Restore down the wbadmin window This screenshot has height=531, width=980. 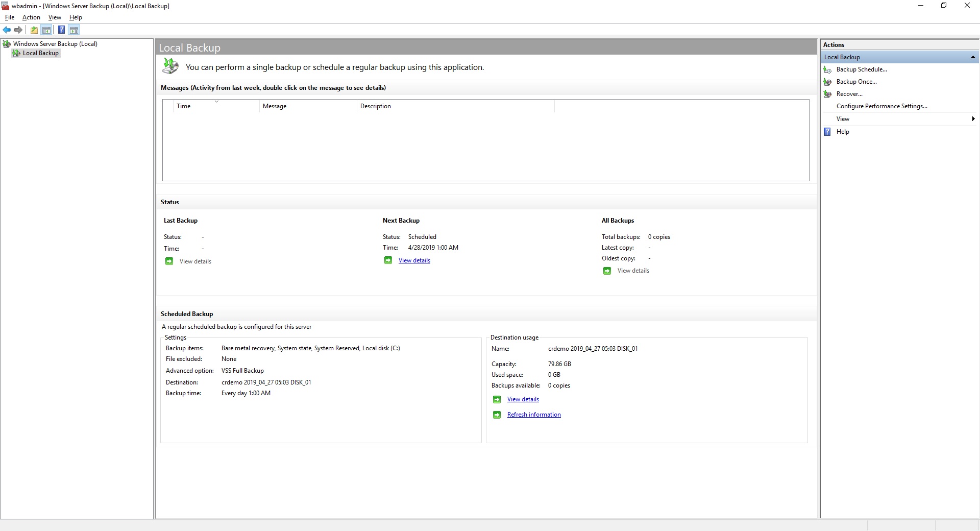point(944,6)
